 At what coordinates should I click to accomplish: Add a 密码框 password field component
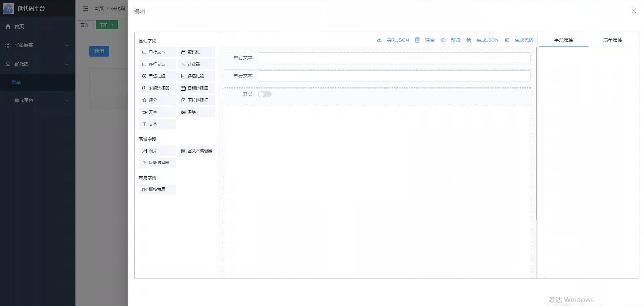pyautogui.click(x=196, y=52)
